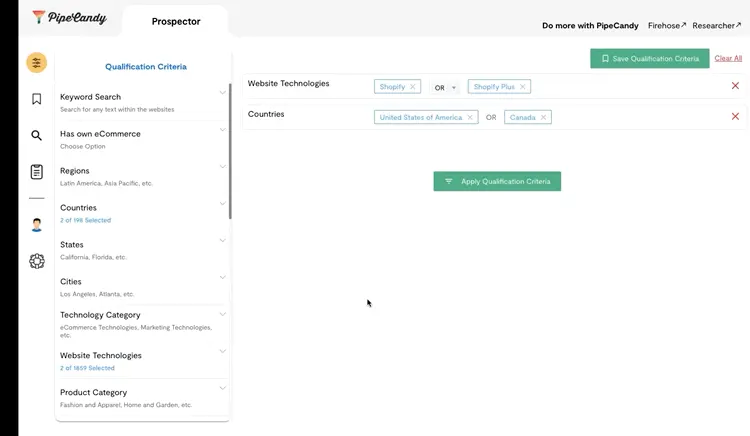
Task: Remove the Website Technologies criteria row
Action: coord(735,86)
